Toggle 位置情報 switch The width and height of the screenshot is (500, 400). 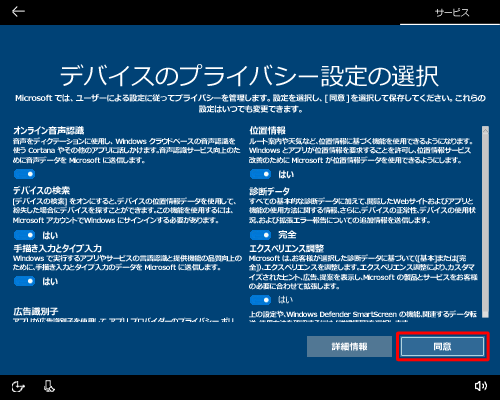point(260,174)
